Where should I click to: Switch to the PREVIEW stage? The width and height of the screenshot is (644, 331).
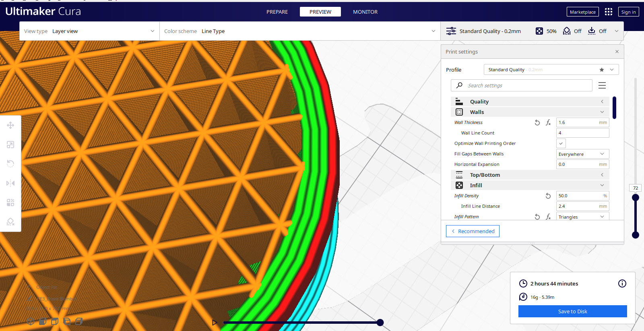pos(320,12)
